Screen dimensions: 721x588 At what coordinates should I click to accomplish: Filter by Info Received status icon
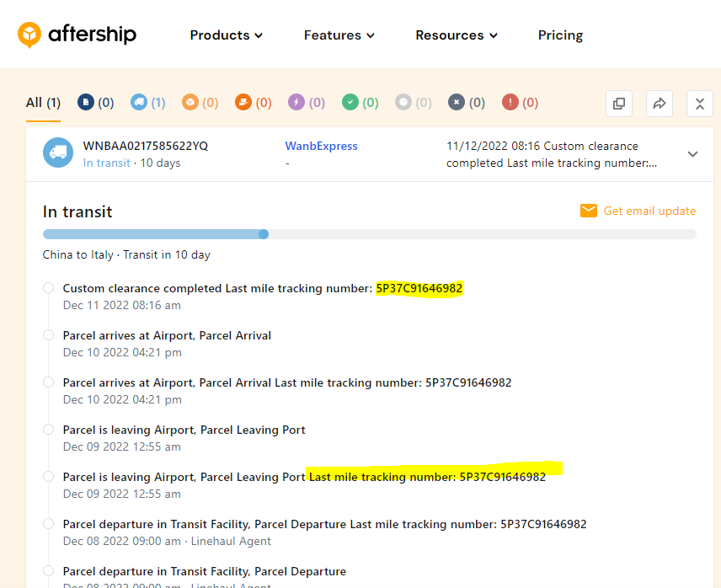[86, 102]
